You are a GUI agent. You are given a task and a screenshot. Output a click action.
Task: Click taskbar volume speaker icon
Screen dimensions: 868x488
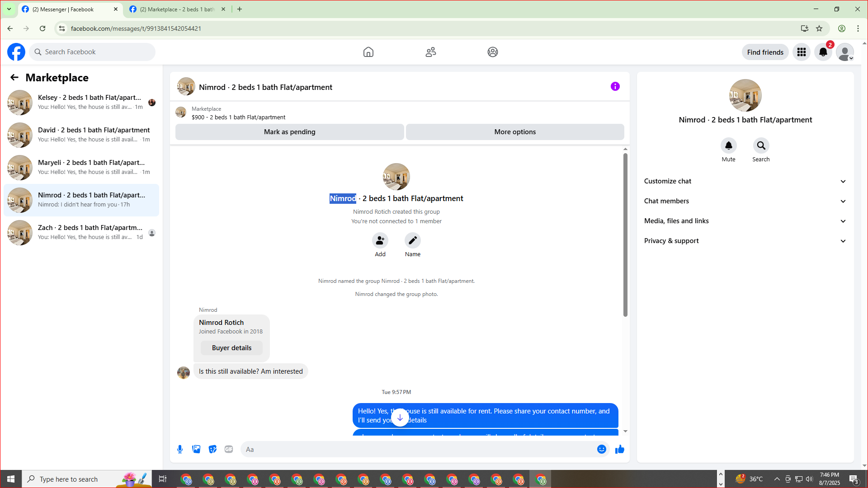(x=809, y=479)
